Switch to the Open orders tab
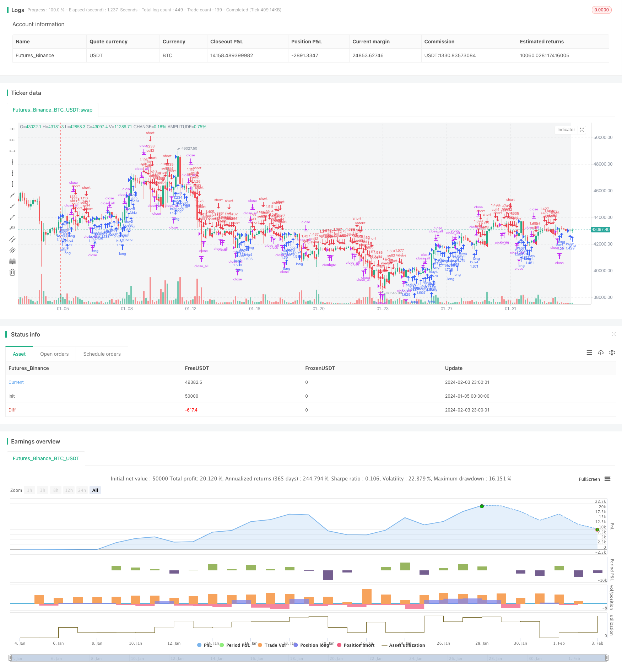 (54, 354)
